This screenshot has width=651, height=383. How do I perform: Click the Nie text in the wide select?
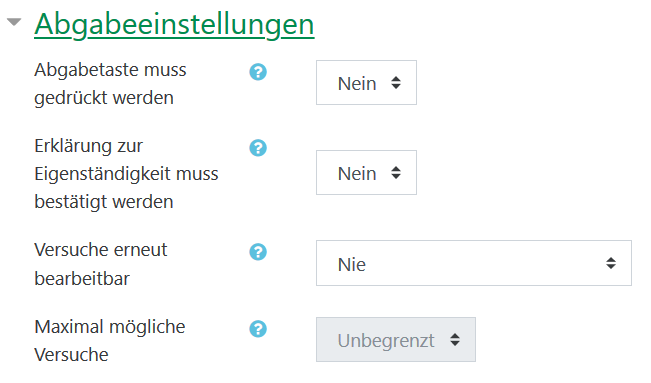[x=352, y=265]
